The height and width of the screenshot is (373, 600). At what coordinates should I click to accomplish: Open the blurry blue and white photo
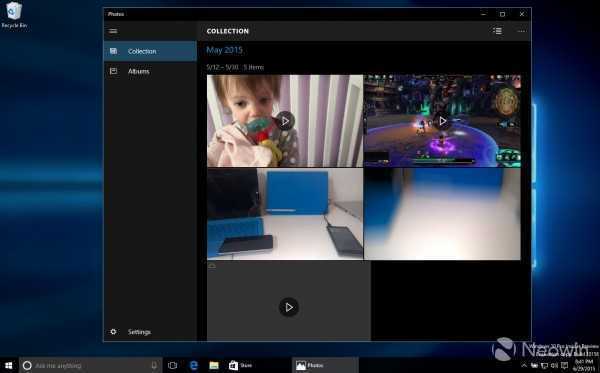[x=442, y=214]
